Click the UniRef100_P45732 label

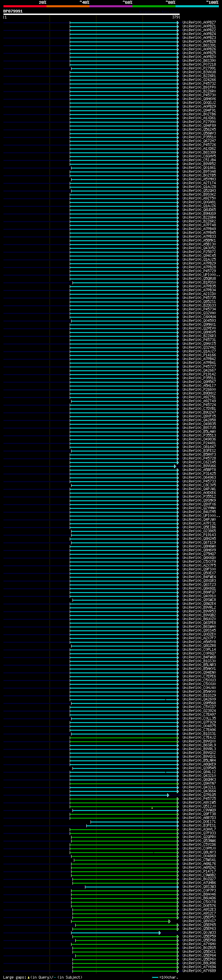(x=199, y=84)
